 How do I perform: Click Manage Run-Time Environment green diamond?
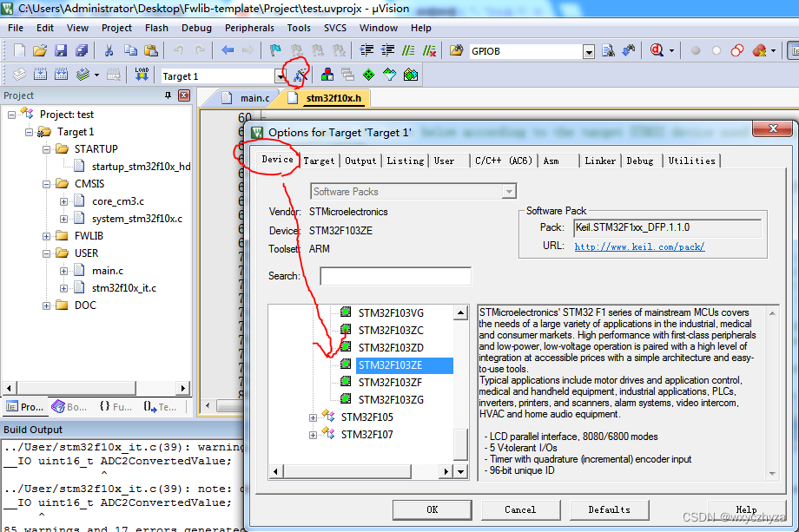[368, 75]
